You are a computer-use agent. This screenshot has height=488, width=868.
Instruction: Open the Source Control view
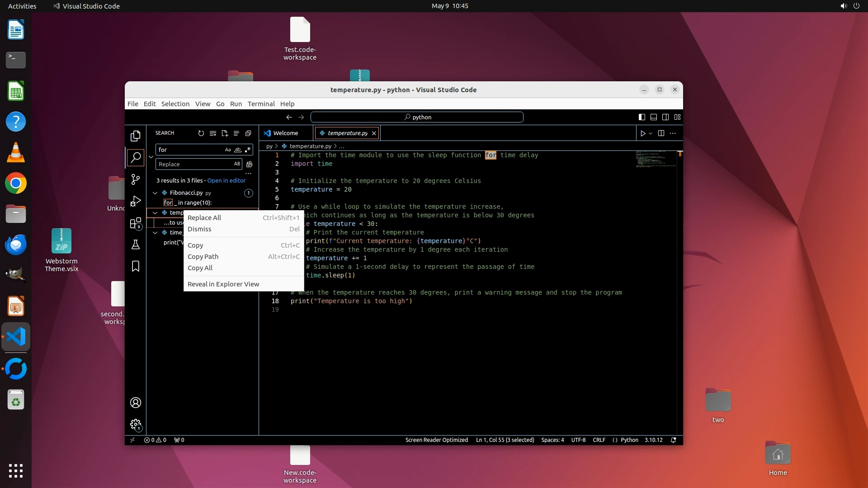pos(136,179)
